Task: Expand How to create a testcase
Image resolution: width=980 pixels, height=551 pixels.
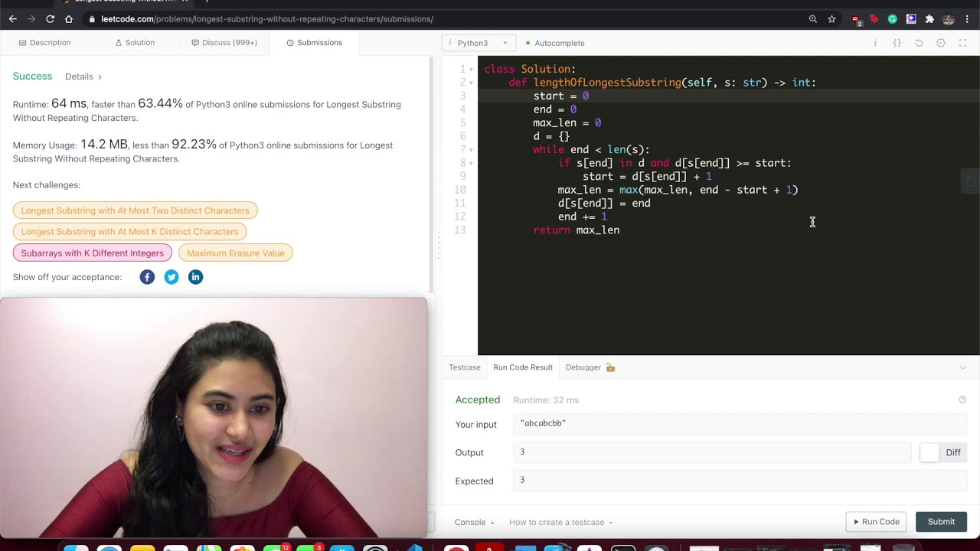Action: (561, 522)
